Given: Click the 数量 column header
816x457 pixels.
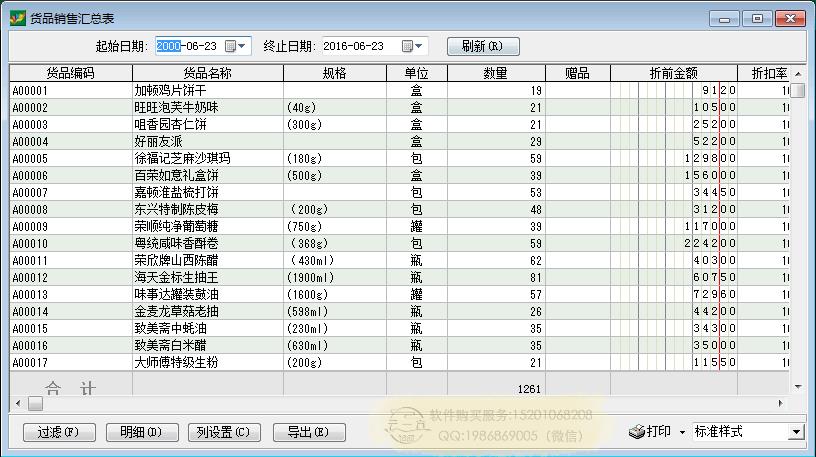Looking at the screenshot, I should point(495,73).
